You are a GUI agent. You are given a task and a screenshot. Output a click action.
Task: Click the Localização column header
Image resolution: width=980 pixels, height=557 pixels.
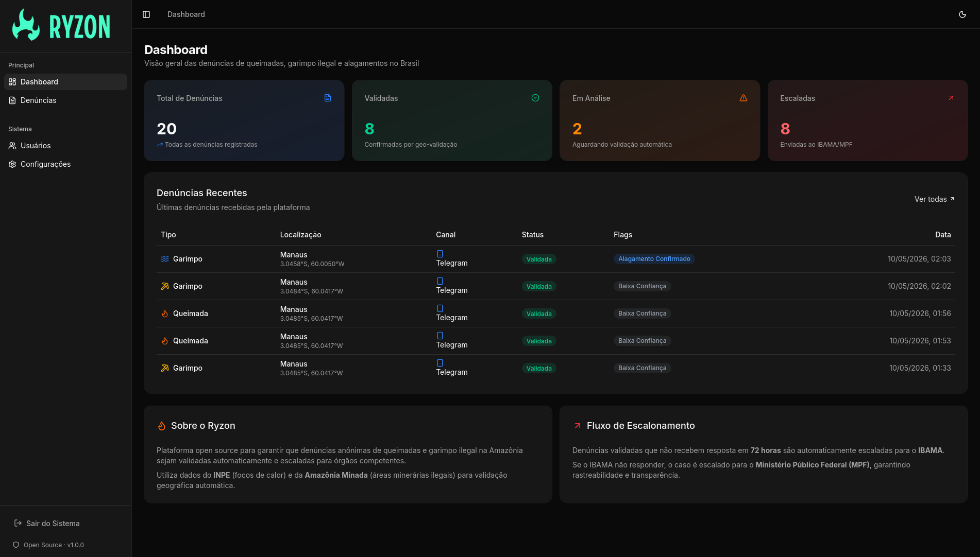[300, 235]
